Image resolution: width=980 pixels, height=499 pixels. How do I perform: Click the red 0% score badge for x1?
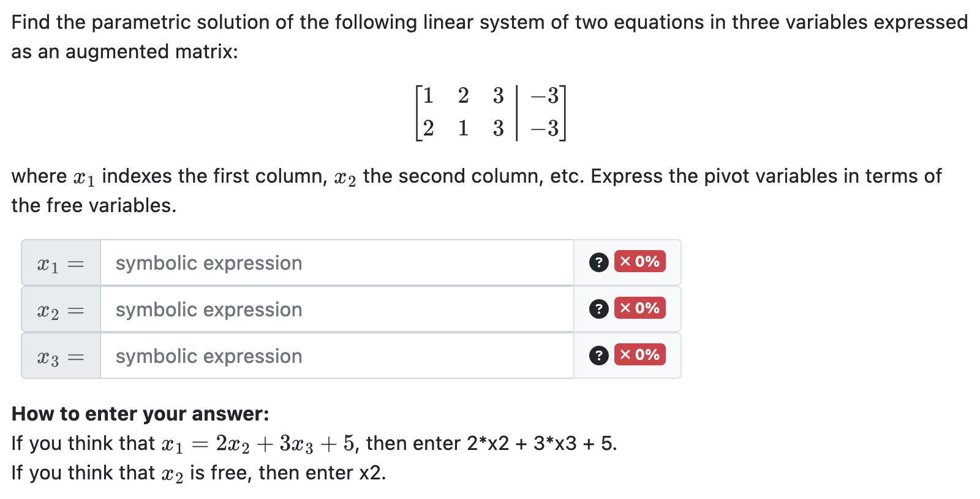tap(639, 262)
